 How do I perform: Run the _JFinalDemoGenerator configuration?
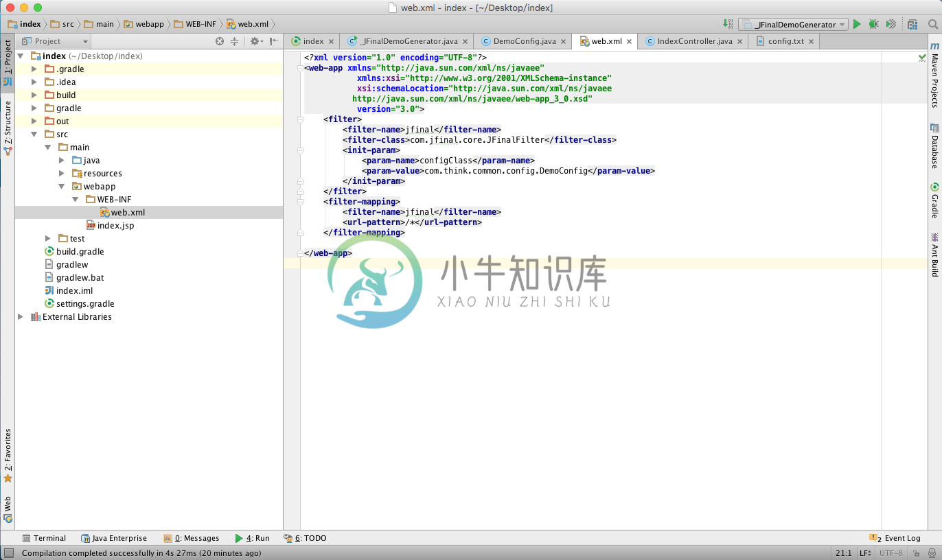(x=857, y=24)
